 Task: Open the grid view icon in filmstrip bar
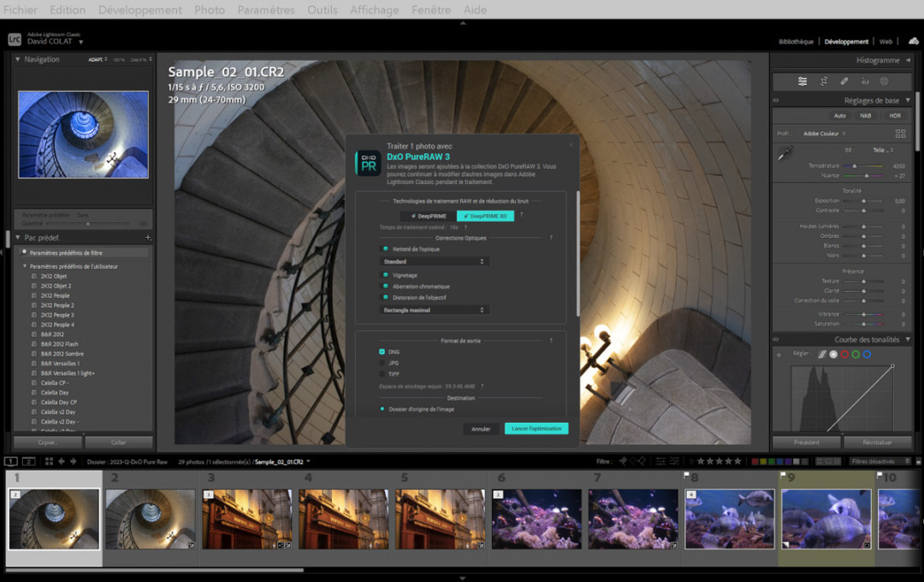49,461
